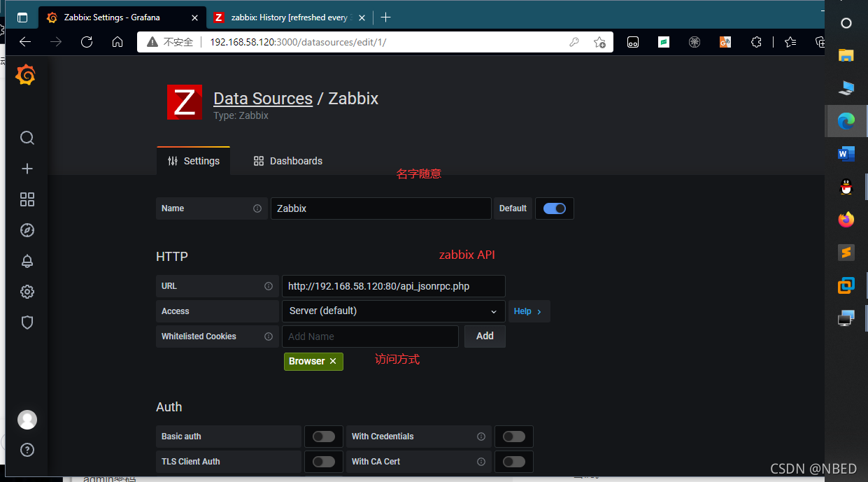Enable the With CA Cert switch
The image size is (868, 482).
[x=514, y=462]
